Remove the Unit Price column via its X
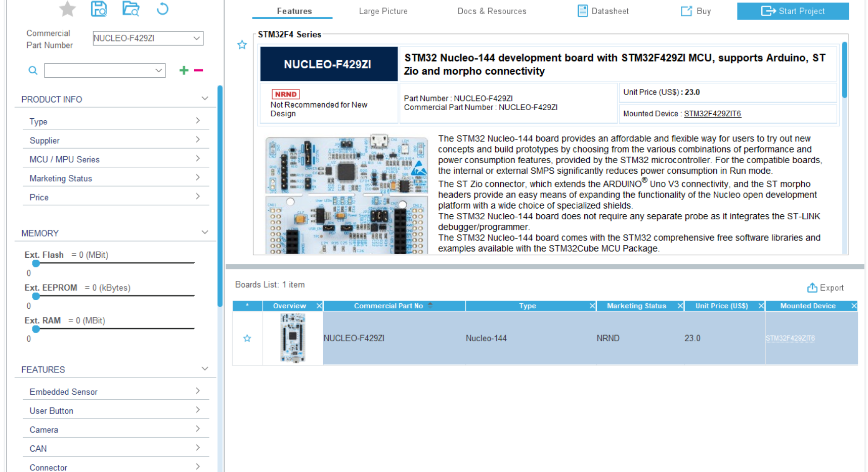Viewport: 868px width, 472px height. click(761, 306)
